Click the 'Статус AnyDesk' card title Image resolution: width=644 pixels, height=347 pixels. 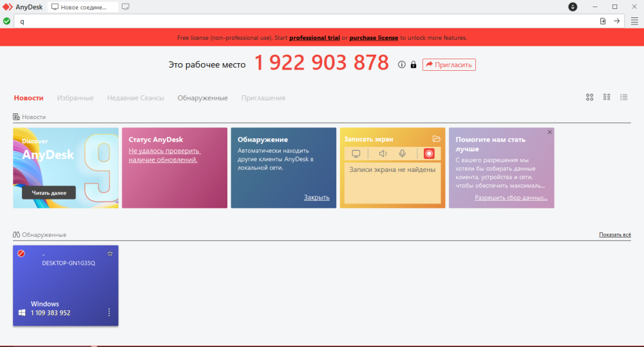[156, 140]
